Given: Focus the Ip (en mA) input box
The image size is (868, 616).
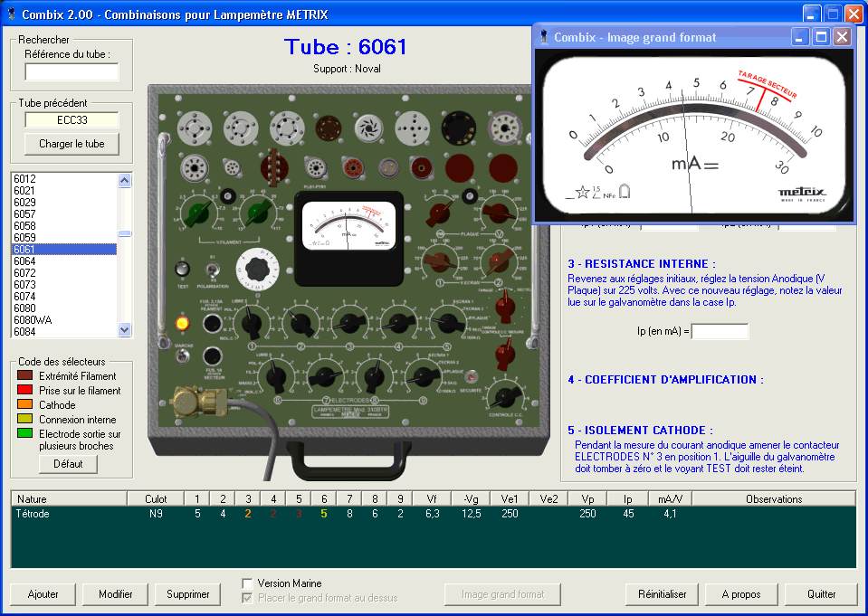Looking at the screenshot, I should pyautogui.click(x=720, y=331).
